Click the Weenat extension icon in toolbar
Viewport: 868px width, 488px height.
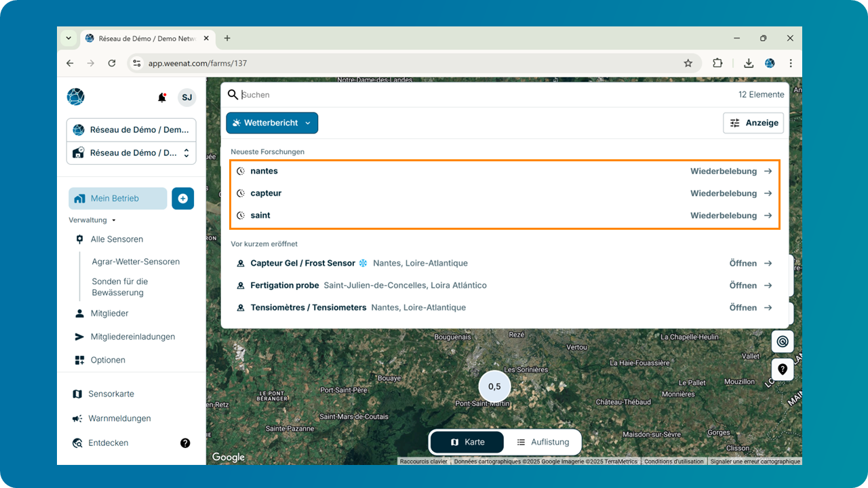pos(770,63)
